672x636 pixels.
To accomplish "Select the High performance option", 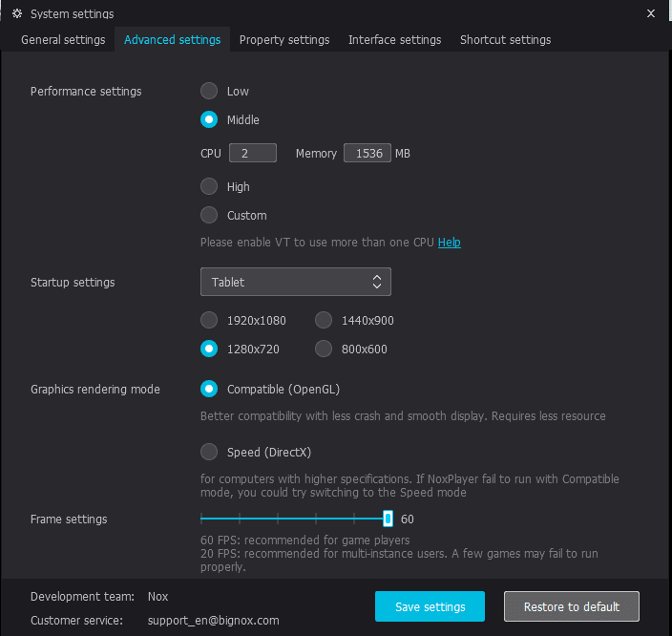I will (209, 186).
